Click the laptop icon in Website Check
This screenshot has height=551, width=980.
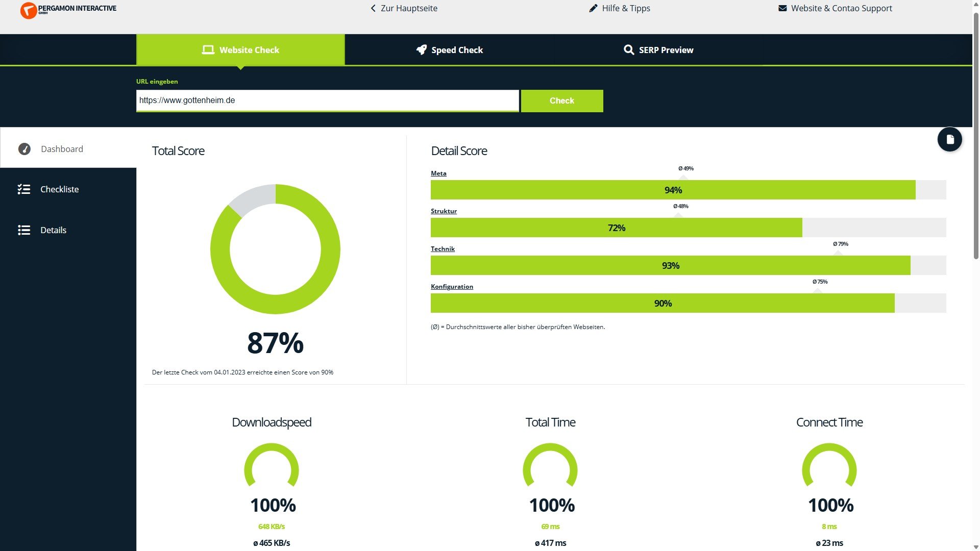(208, 50)
